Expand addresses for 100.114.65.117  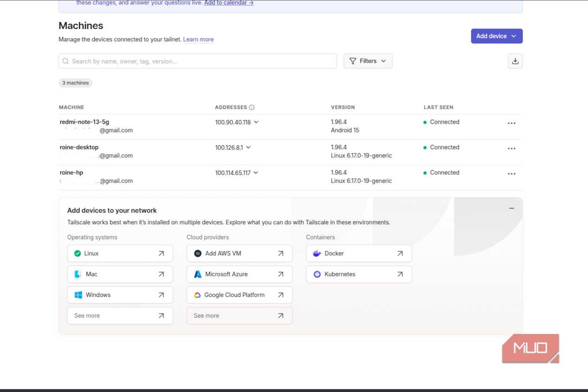point(256,173)
